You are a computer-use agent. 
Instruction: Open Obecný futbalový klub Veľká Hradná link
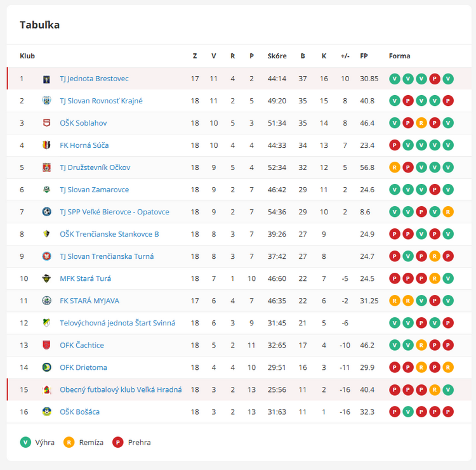click(x=121, y=389)
